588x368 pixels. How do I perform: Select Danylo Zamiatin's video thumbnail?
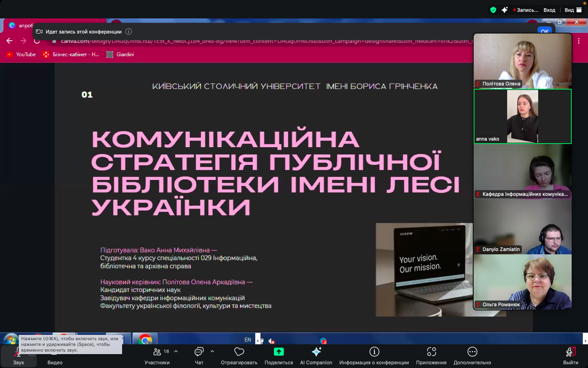point(522,227)
